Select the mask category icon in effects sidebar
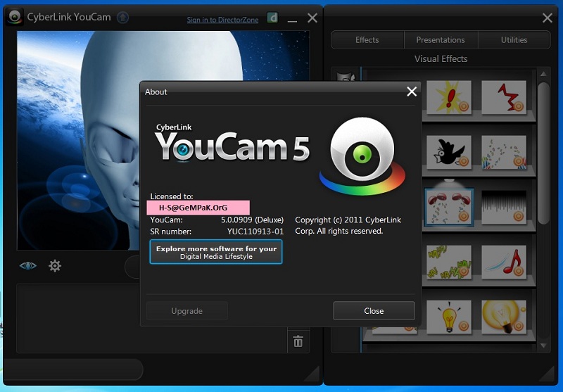Viewport: 563px width, 392px height. tap(346, 76)
